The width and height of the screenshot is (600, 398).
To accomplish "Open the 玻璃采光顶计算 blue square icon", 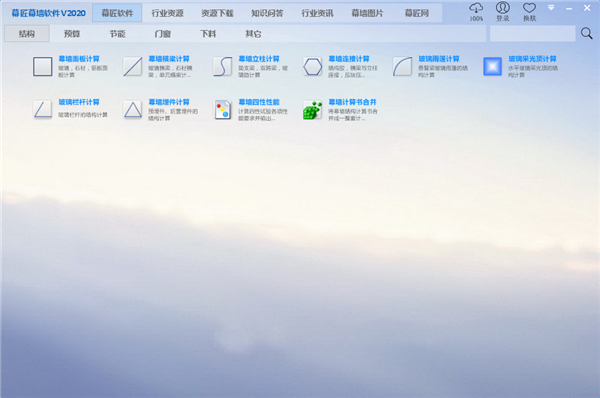I will click(492, 67).
